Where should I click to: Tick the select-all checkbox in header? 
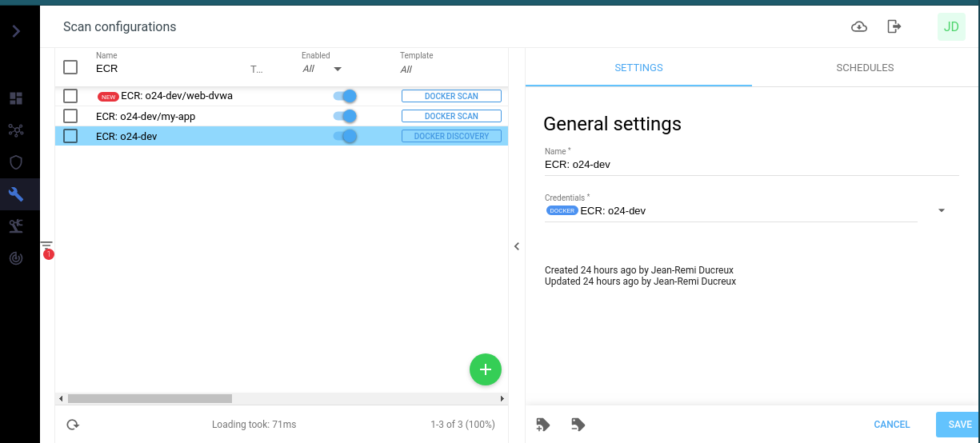[70, 67]
